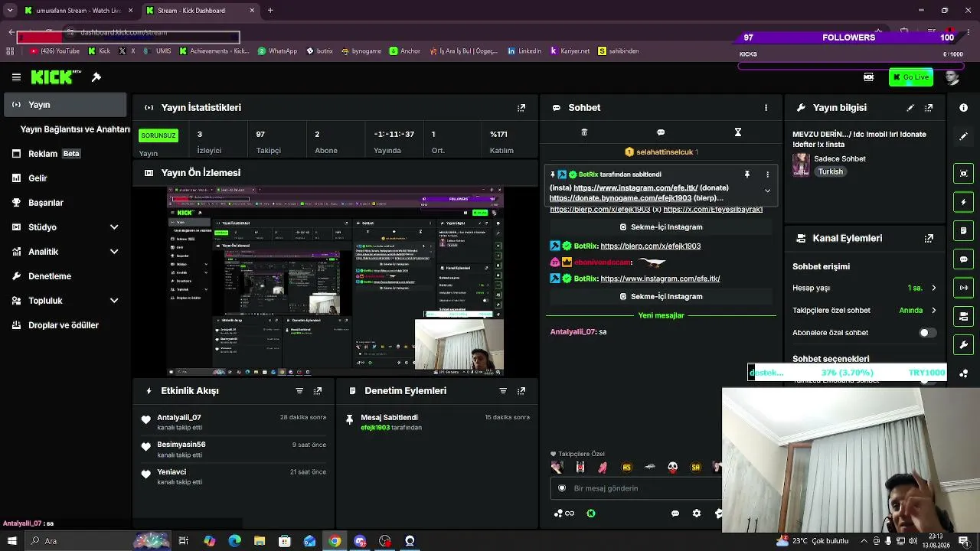
Task: Toggle wrench stream info panel button
Action: (x=964, y=345)
